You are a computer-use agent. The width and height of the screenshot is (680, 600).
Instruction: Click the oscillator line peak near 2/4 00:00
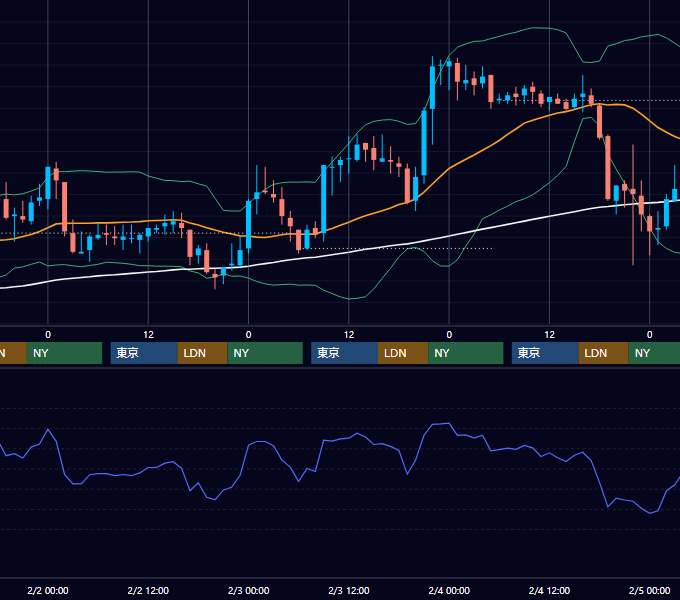pyautogui.click(x=448, y=423)
